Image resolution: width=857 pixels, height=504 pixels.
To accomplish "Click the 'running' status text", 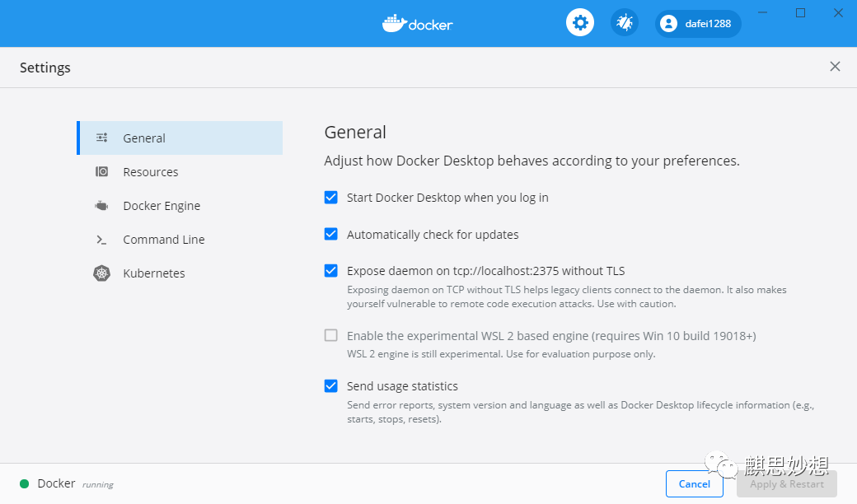I will coord(98,484).
